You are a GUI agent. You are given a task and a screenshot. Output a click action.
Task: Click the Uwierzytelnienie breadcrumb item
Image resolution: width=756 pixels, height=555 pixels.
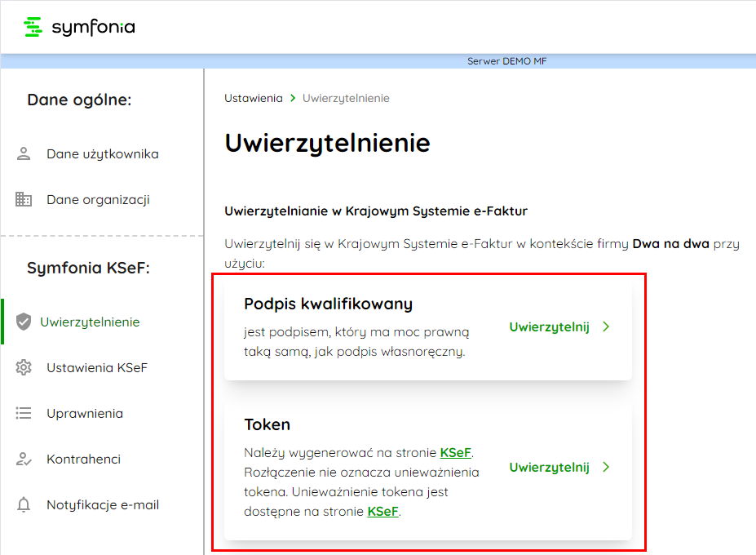click(x=346, y=99)
